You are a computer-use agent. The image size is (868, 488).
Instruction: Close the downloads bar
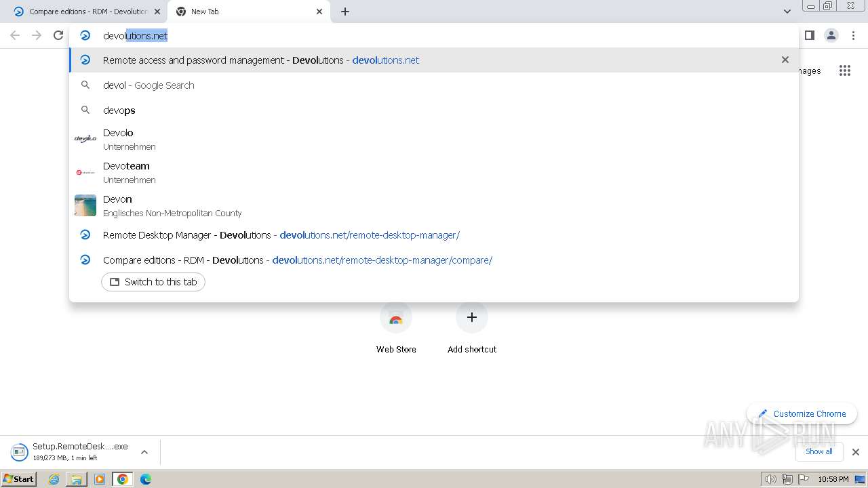(856, 452)
